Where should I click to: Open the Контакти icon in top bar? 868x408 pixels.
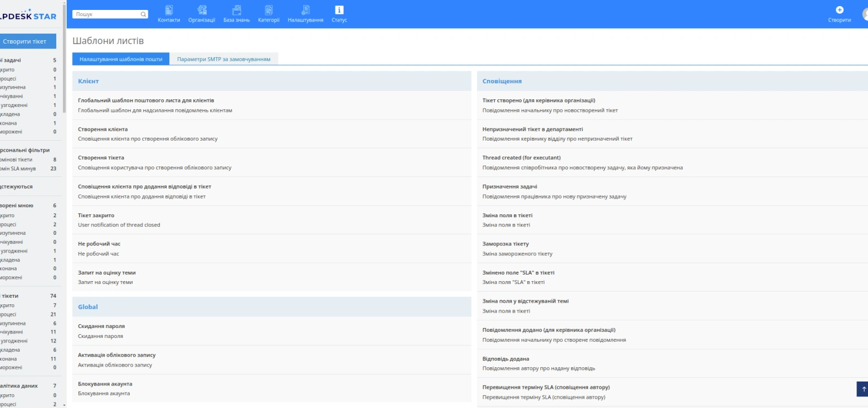click(x=169, y=14)
